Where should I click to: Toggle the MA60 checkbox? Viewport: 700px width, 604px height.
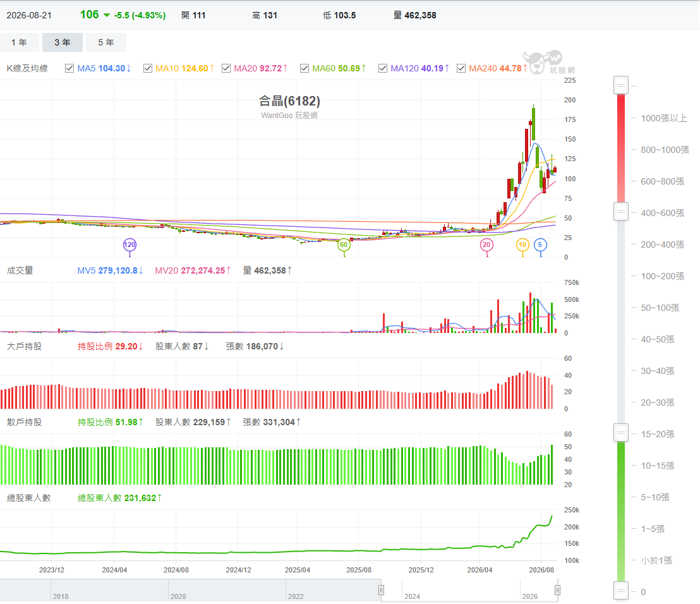click(305, 68)
